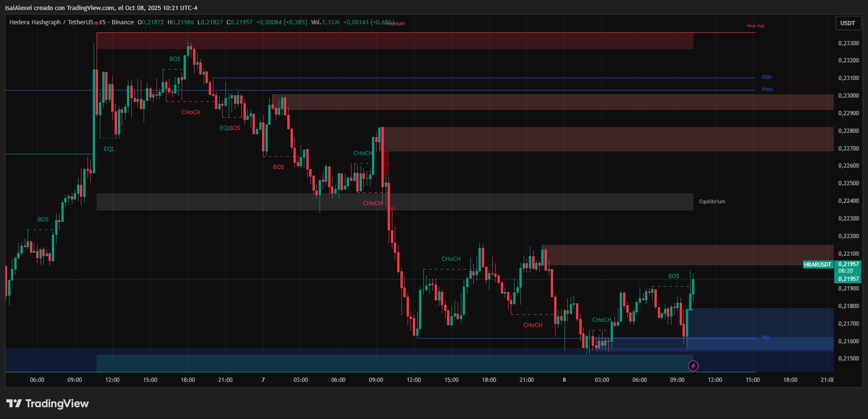The height and width of the screenshot is (419, 868).
Task: Select the blue PDL level label
Action: tap(766, 338)
